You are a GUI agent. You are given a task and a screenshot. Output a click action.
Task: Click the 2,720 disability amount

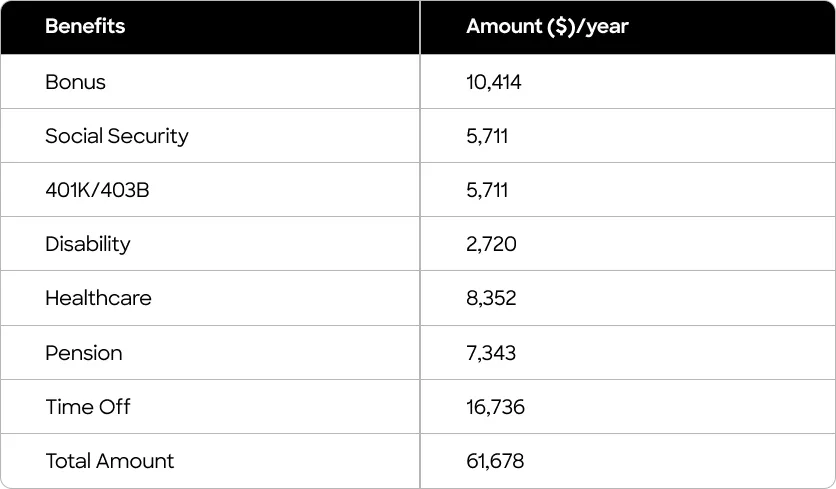pyautogui.click(x=491, y=244)
